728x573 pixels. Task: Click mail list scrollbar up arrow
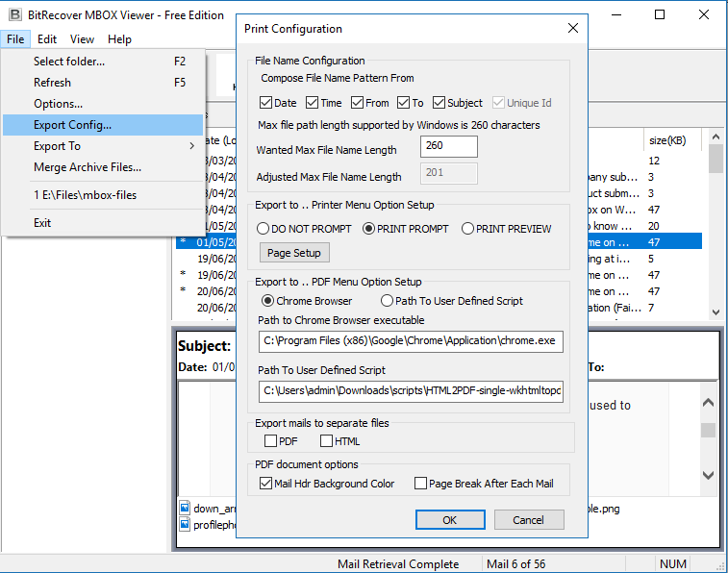715,137
